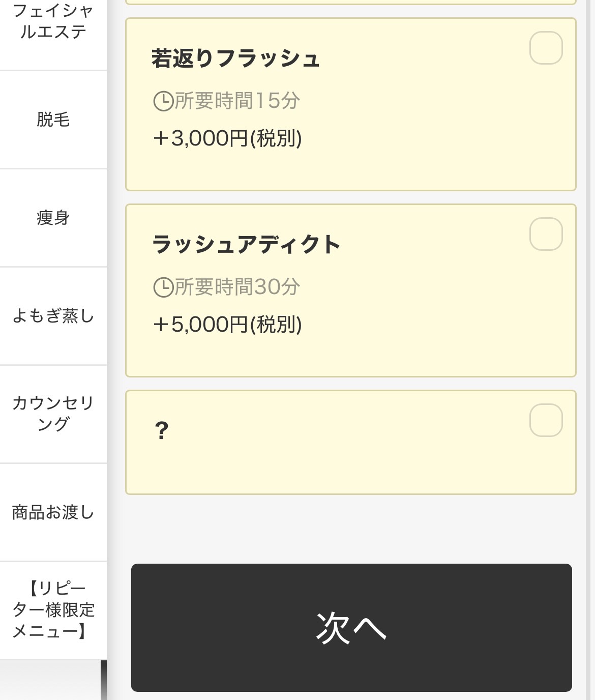Switch to the 痩身 category

pos(53,218)
